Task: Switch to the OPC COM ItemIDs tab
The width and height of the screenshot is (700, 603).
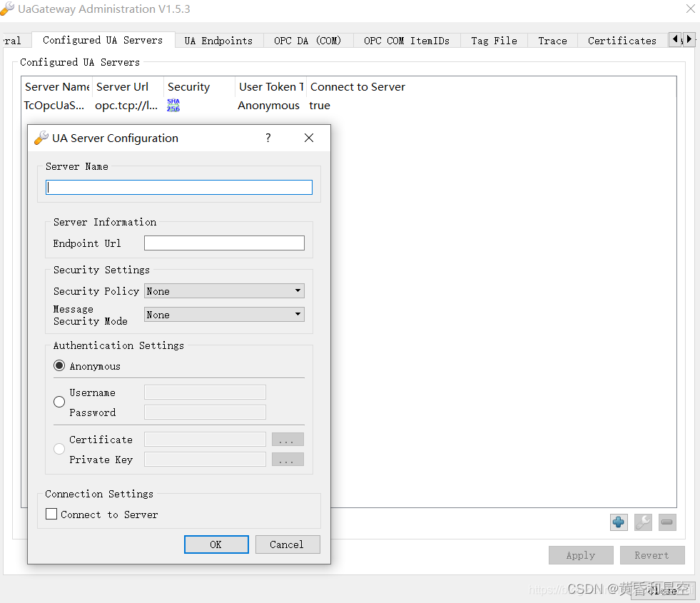Action: pos(407,41)
